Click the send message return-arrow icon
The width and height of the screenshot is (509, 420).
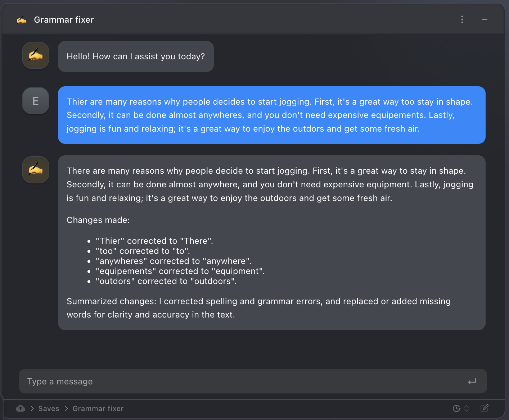[x=472, y=381]
